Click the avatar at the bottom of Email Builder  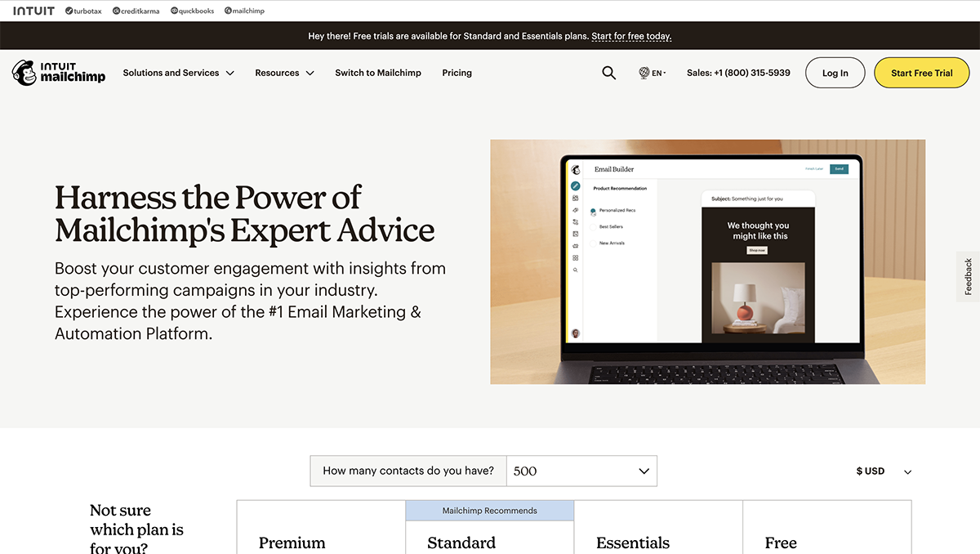[x=575, y=333]
